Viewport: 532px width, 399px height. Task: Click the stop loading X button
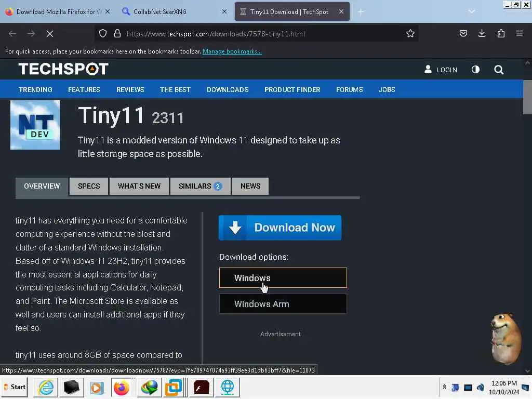click(49, 34)
